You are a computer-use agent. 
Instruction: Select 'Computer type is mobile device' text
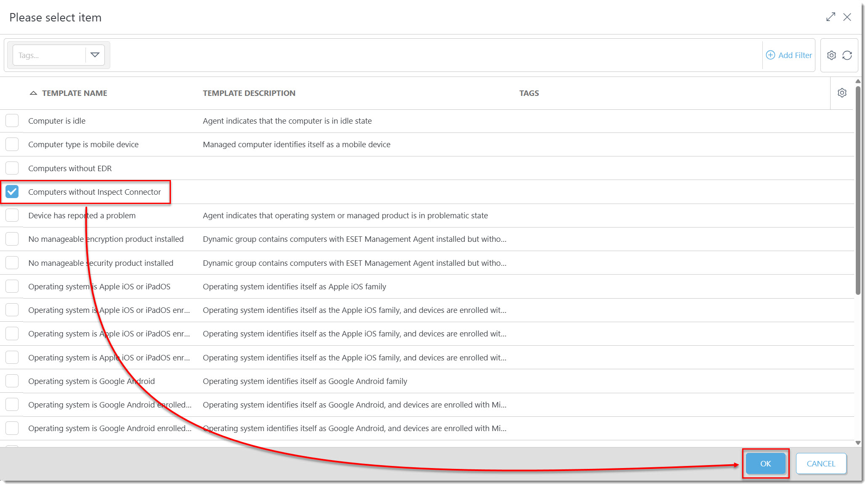pos(83,144)
